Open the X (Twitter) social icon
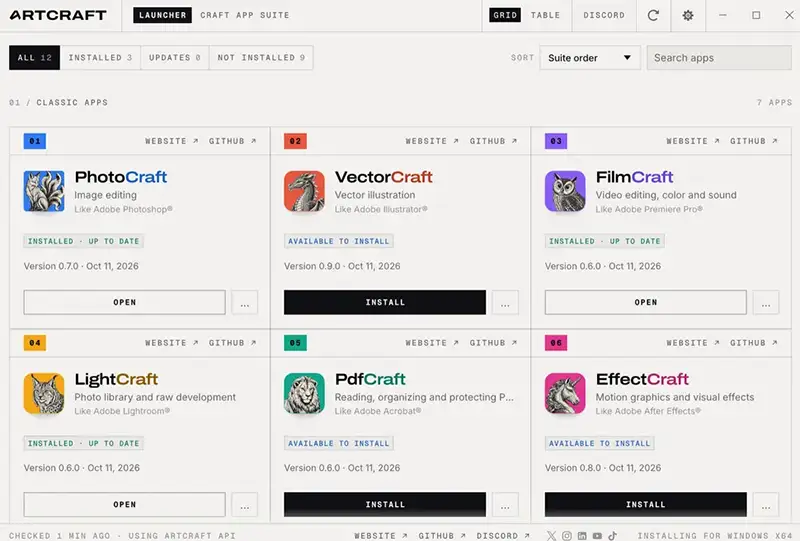Image resolution: width=800 pixels, height=541 pixels. (552, 535)
